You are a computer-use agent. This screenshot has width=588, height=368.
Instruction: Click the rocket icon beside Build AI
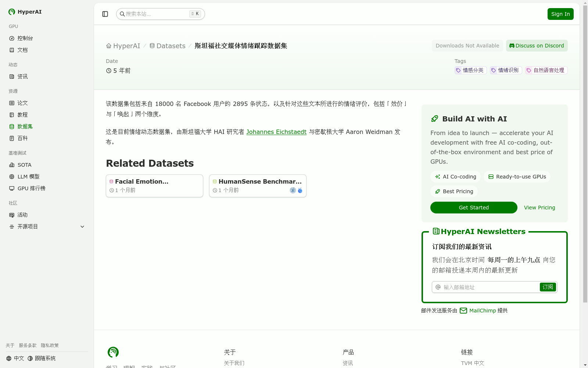tap(435, 118)
